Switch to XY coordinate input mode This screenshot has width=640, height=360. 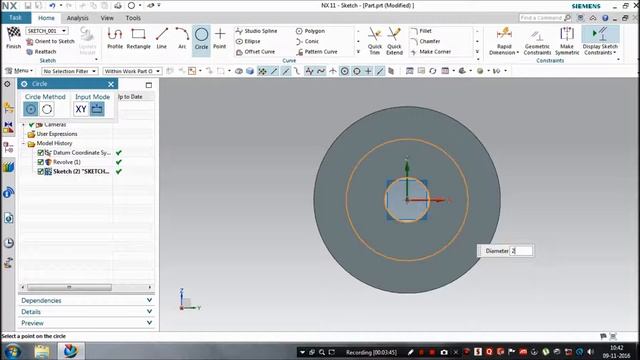[81, 109]
